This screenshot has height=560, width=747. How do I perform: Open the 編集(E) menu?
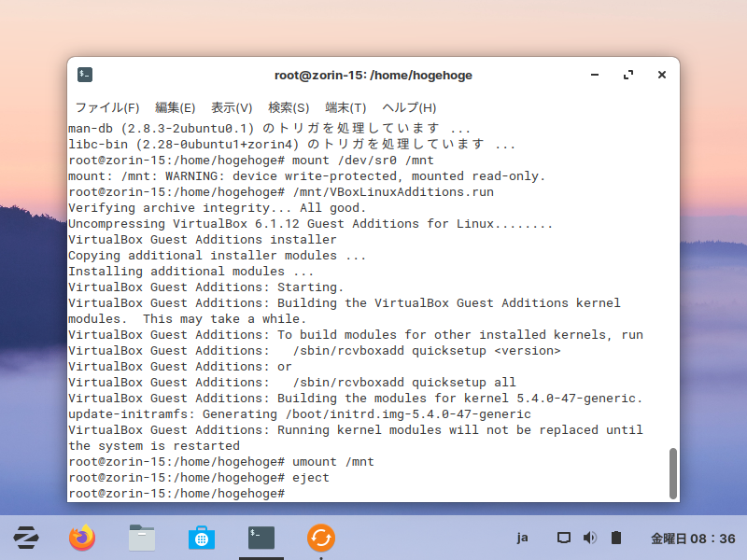point(175,107)
